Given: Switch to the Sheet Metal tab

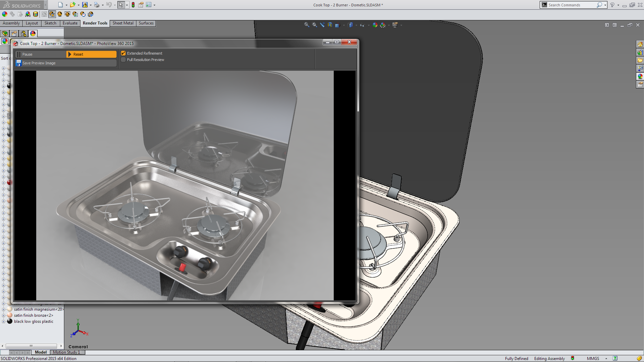Looking at the screenshot, I should (x=123, y=23).
